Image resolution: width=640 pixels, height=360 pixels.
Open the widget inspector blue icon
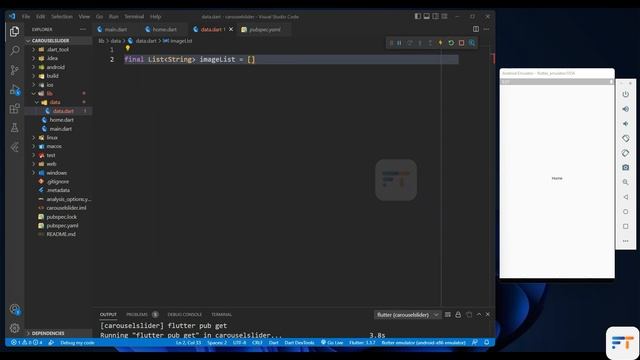[472, 43]
